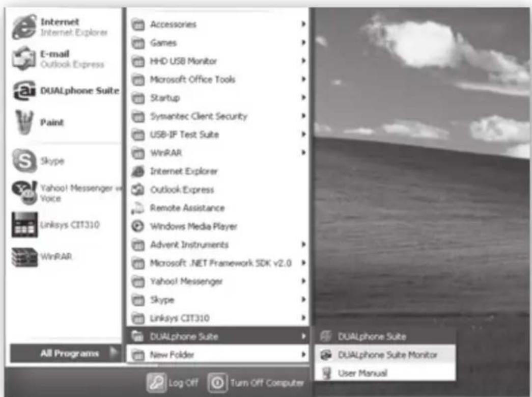Click the All Programs green arrow
The width and height of the screenshot is (532, 397).
click(x=114, y=353)
